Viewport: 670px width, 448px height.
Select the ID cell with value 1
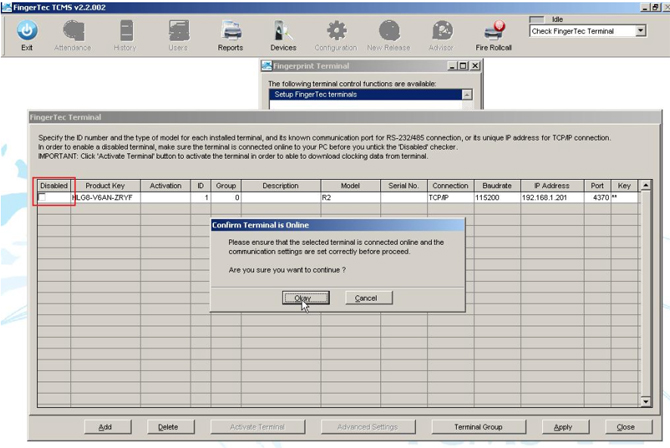(200, 197)
